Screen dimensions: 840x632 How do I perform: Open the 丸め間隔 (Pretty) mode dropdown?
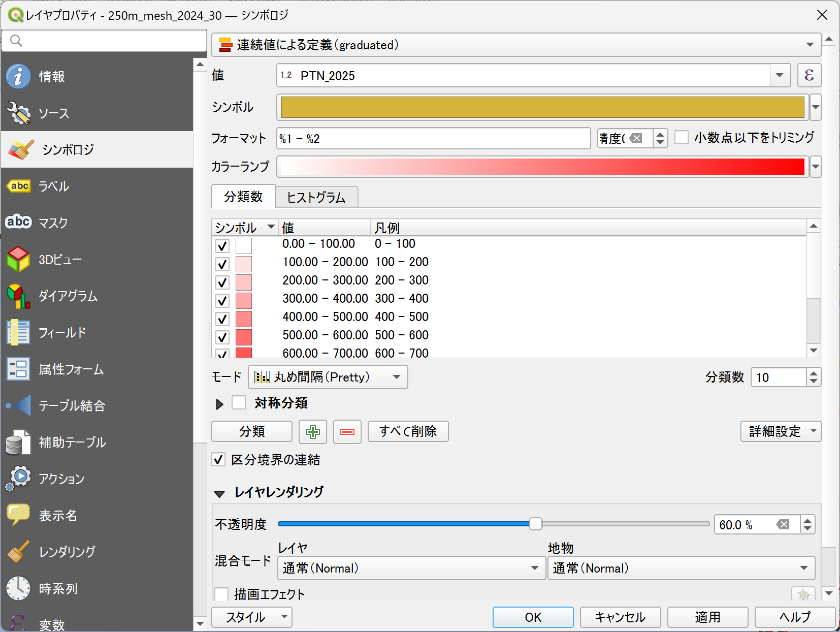[x=328, y=377]
